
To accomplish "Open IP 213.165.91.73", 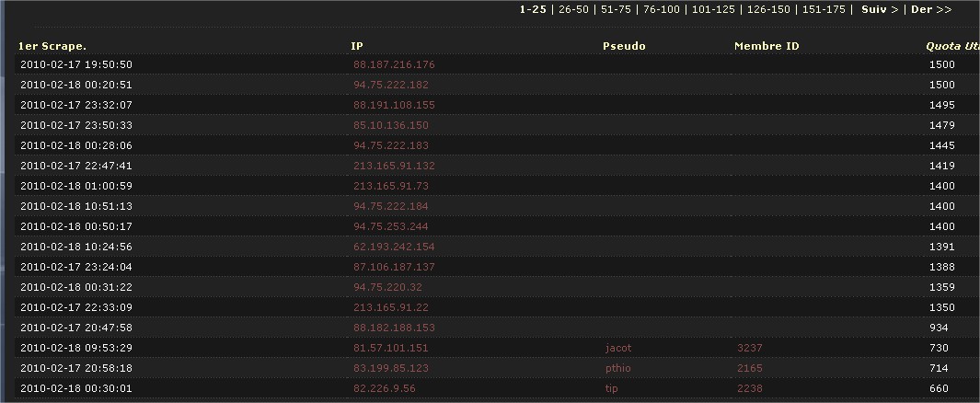I will coord(391,186).
